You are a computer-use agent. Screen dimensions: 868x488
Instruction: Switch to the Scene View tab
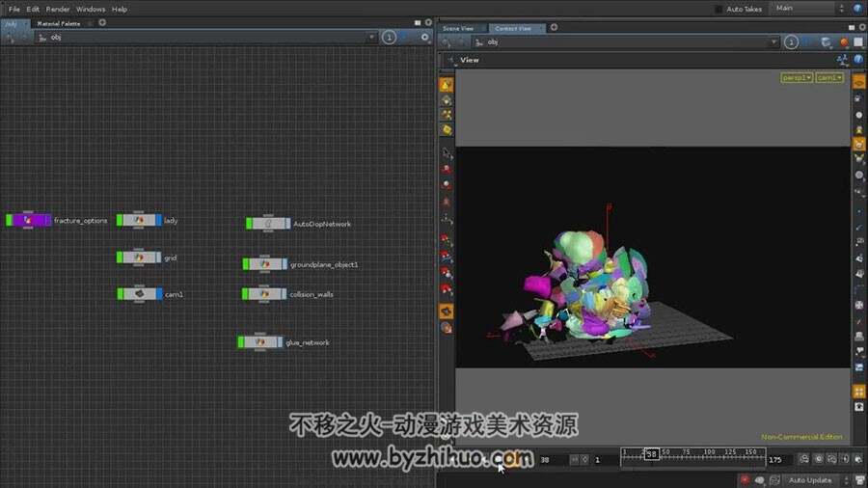[458, 28]
